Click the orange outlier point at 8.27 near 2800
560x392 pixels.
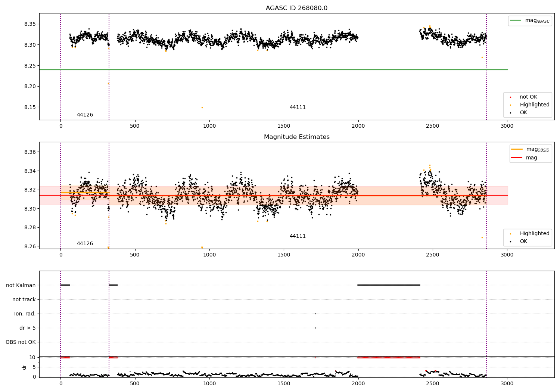click(x=482, y=57)
